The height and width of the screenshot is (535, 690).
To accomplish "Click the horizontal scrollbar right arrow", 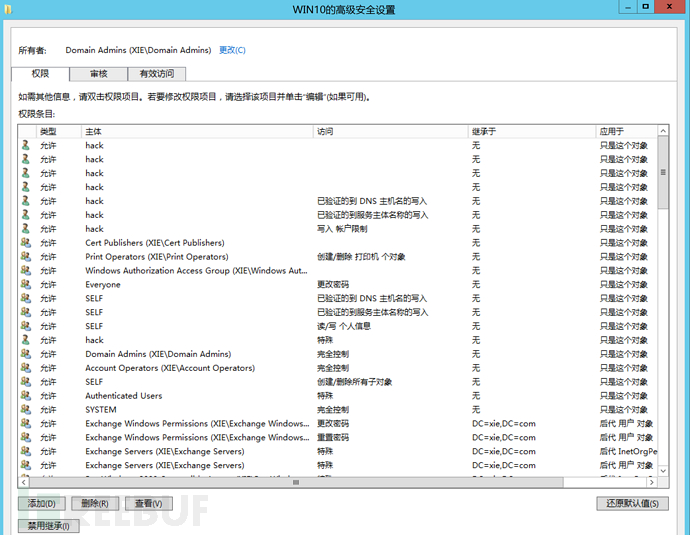I will tap(652, 483).
